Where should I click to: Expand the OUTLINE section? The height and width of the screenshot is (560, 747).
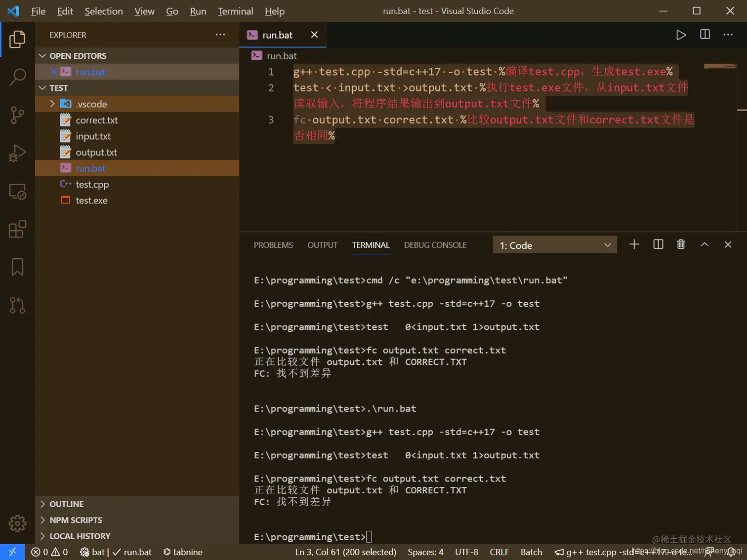(137, 504)
